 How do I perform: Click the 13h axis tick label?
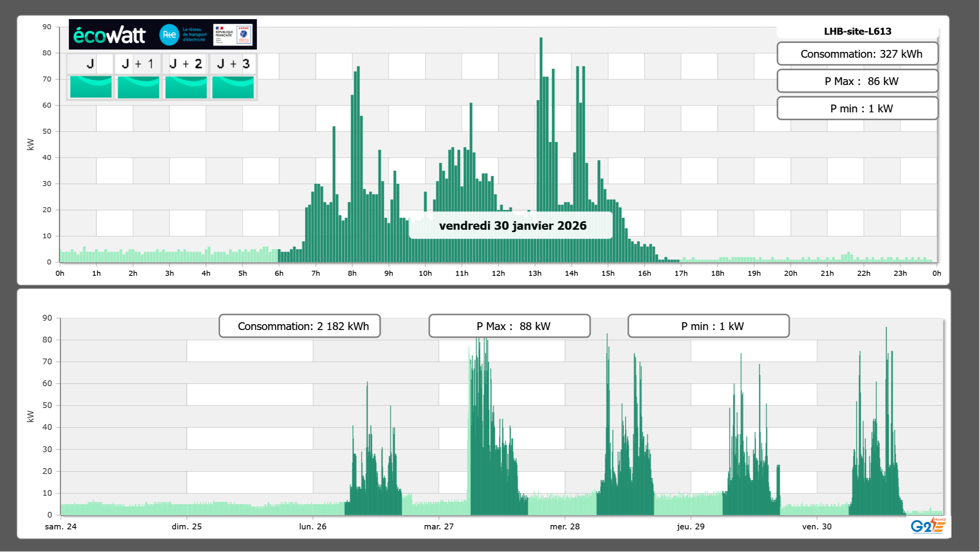(x=535, y=273)
